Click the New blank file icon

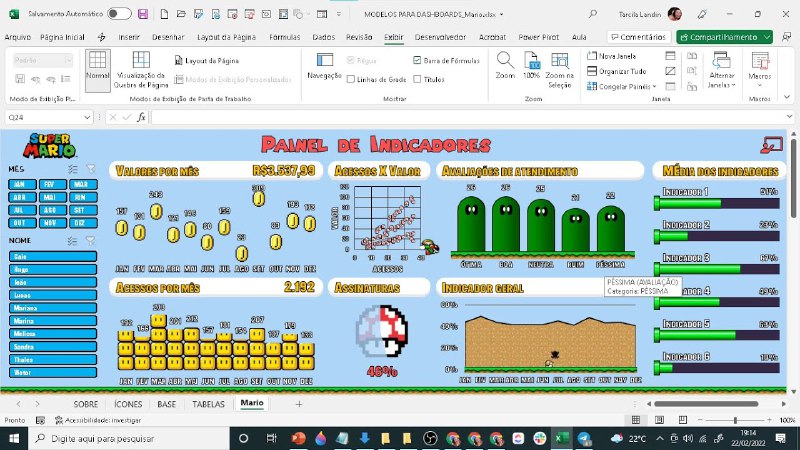164,14
